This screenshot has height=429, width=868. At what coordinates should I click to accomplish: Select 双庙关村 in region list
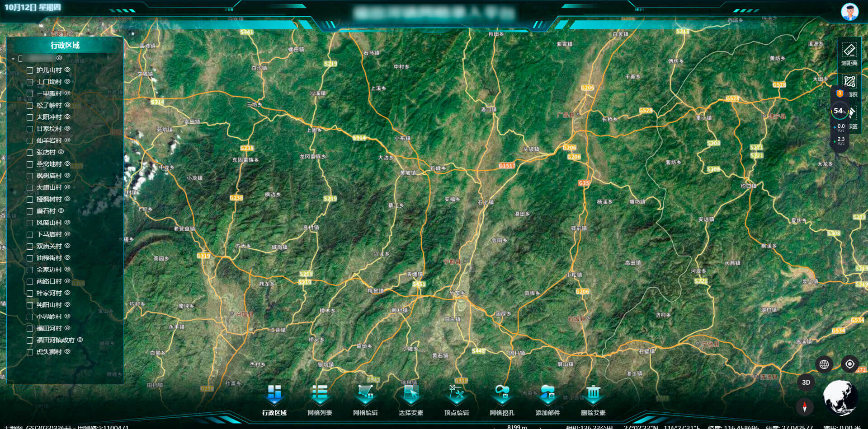tap(49, 246)
